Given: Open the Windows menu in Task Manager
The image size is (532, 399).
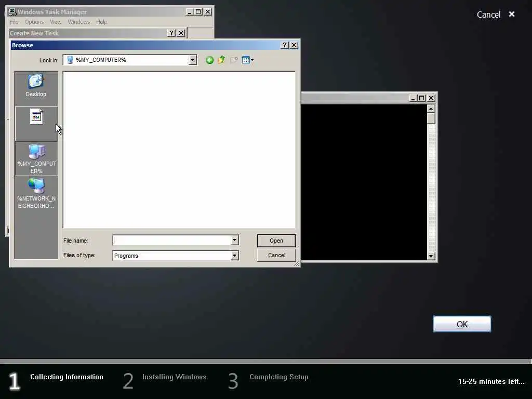Looking at the screenshot, I should coord(79,22).
